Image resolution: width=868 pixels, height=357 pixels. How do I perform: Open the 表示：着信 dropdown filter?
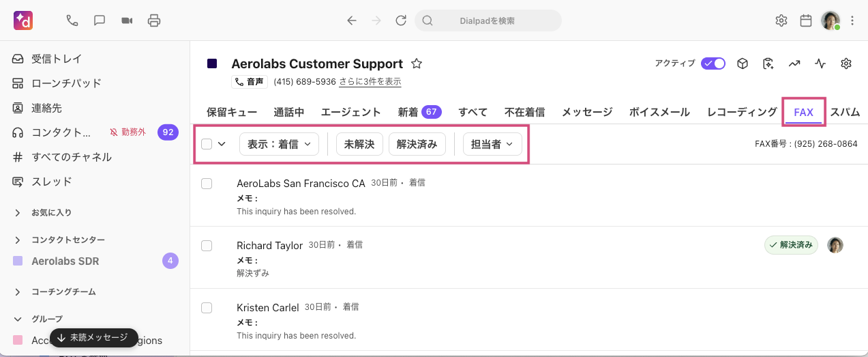(x=279, y=144)
